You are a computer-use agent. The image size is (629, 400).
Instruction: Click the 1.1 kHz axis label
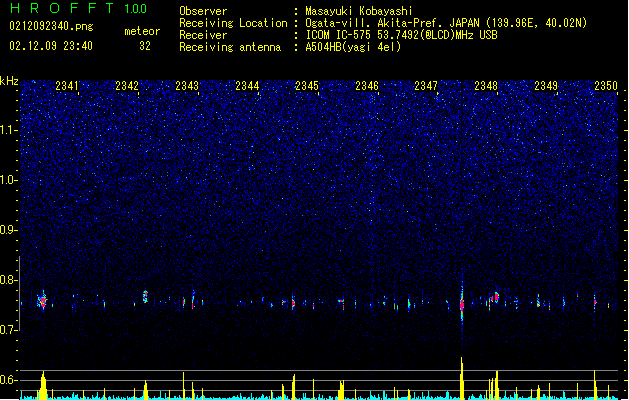(9, 130)
